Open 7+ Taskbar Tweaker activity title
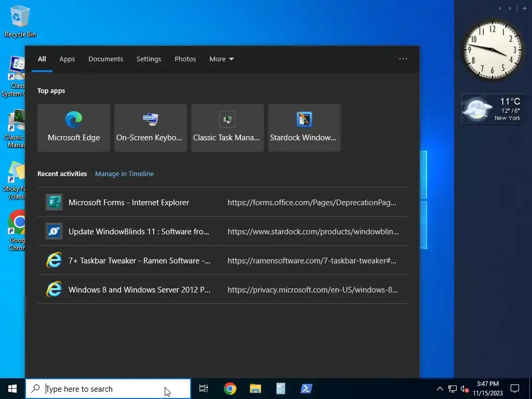The width and height of the screenshot is (532, 399). 139,261
